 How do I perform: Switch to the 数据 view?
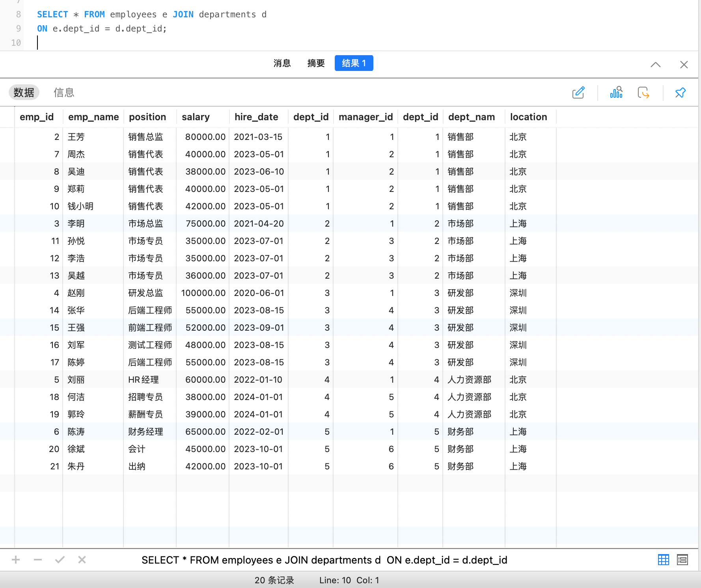pos(24,92)
